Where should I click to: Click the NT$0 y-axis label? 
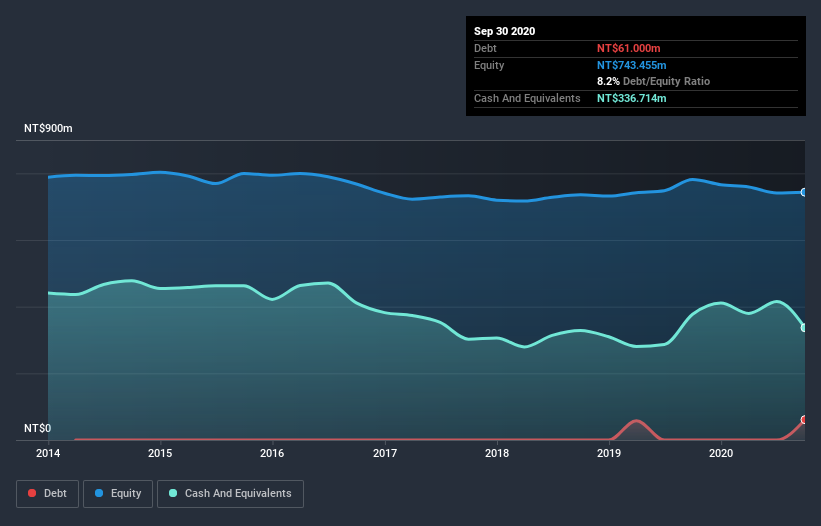(36, 428)
